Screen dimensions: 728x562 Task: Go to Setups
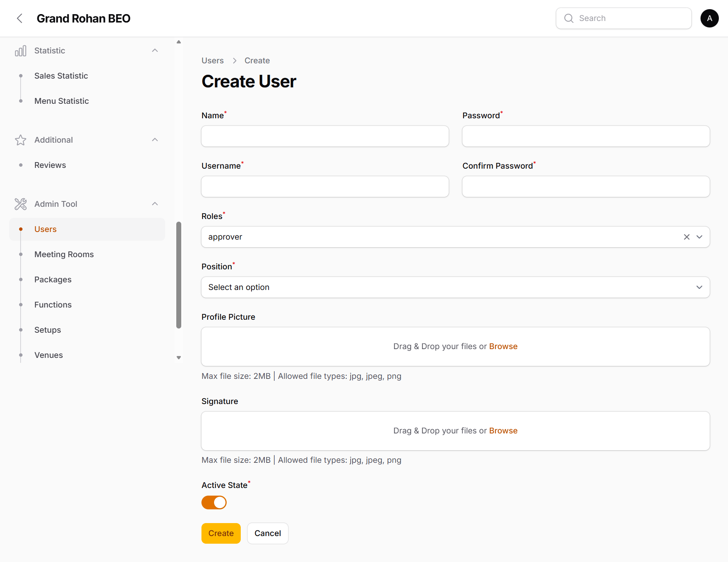coord(48,330)
